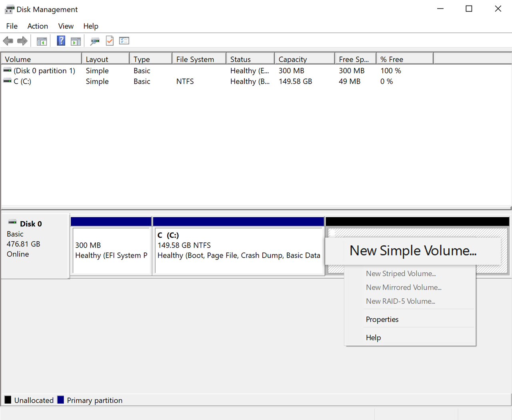Click the Back arrow in the toolbar

[8, 41]
